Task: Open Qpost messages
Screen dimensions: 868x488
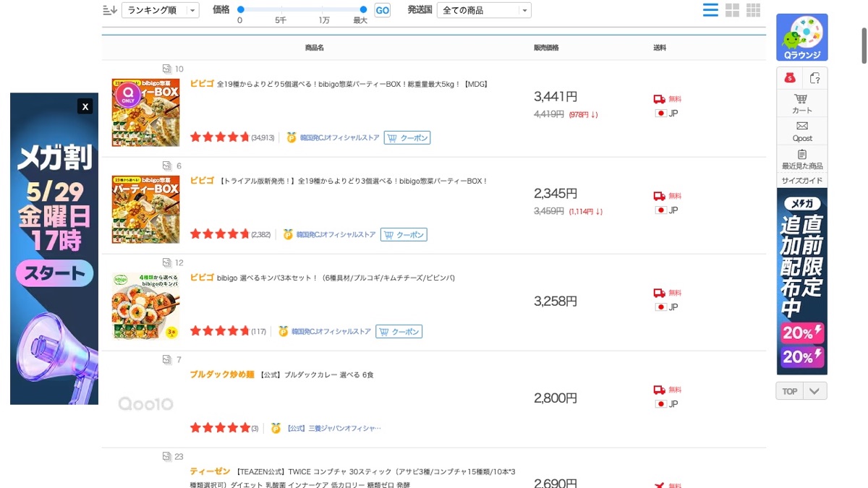Action: click(802, 131)
